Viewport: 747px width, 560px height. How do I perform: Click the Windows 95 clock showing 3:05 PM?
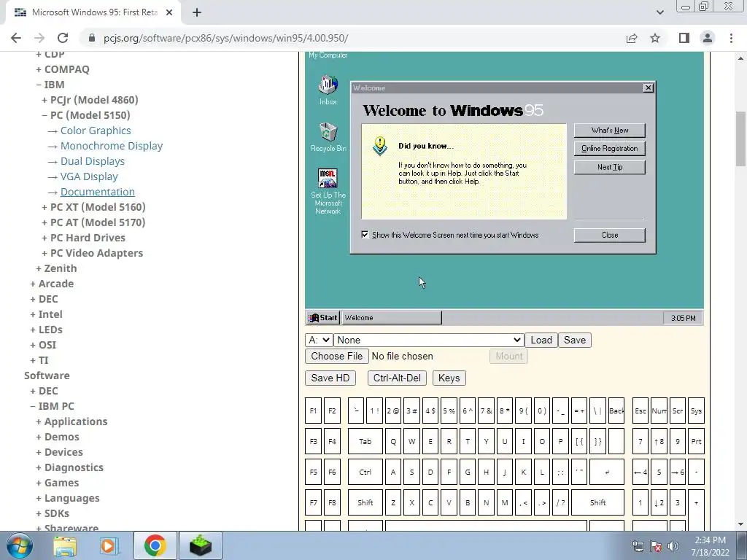point(683,318)
